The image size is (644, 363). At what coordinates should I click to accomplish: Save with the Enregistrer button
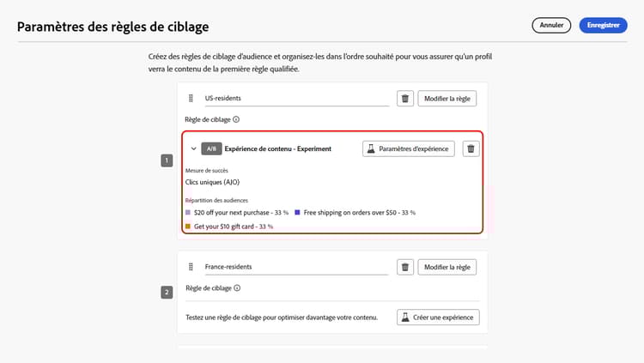(x=603, y=26)
